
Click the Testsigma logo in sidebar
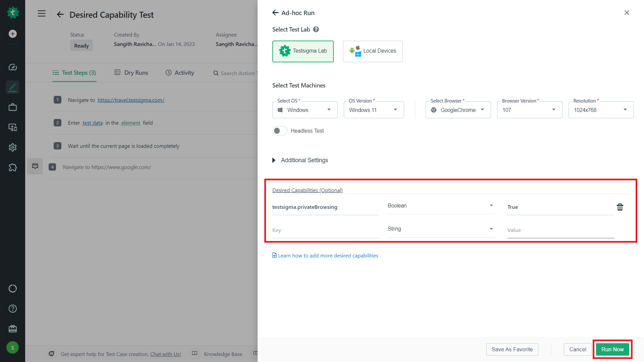(x=13, y=13)
